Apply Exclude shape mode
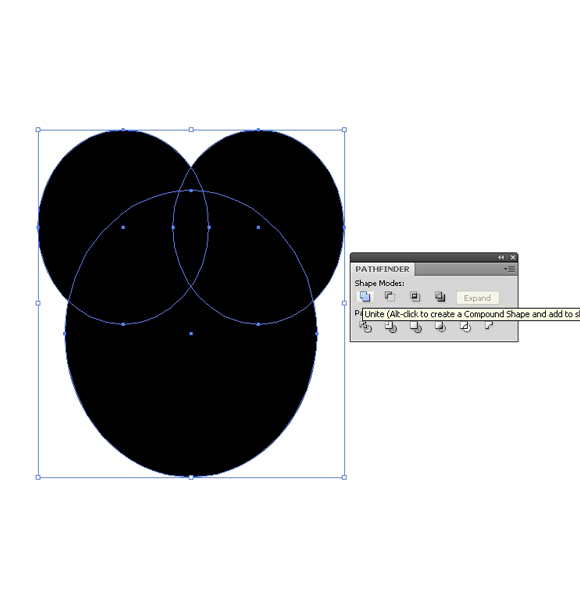The height and width of the screenshot is (600, 580). tap(440, 297)
